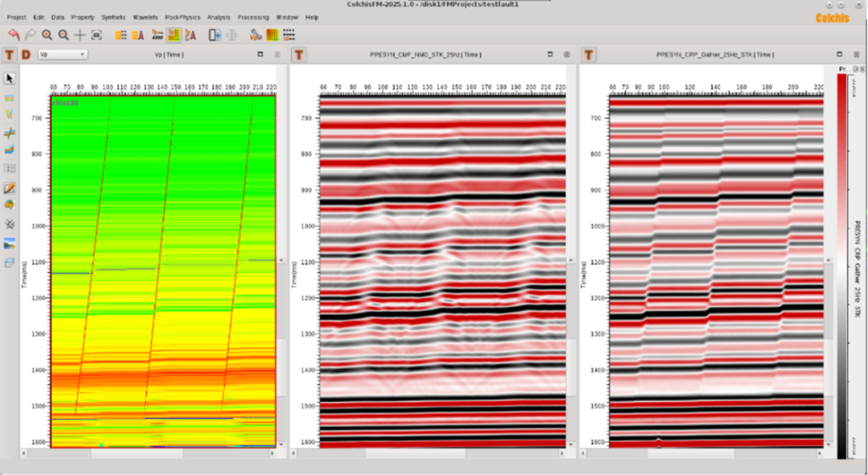
Task: Toggle the highlighted color section display button
Action: click(x=174, y=35)
